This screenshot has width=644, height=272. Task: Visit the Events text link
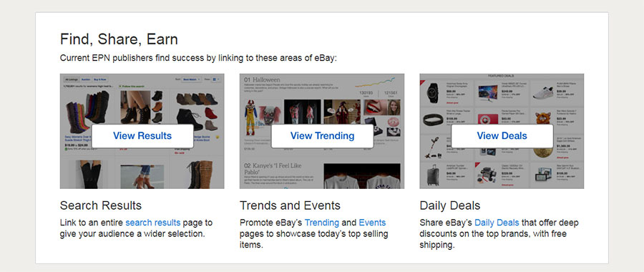[372, 223]
